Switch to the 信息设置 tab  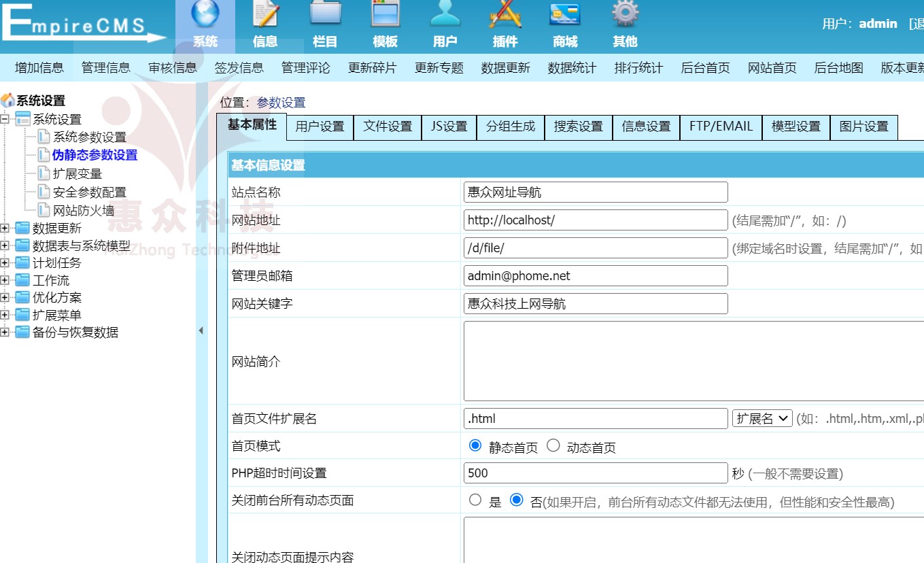click(x=646, y=127)
